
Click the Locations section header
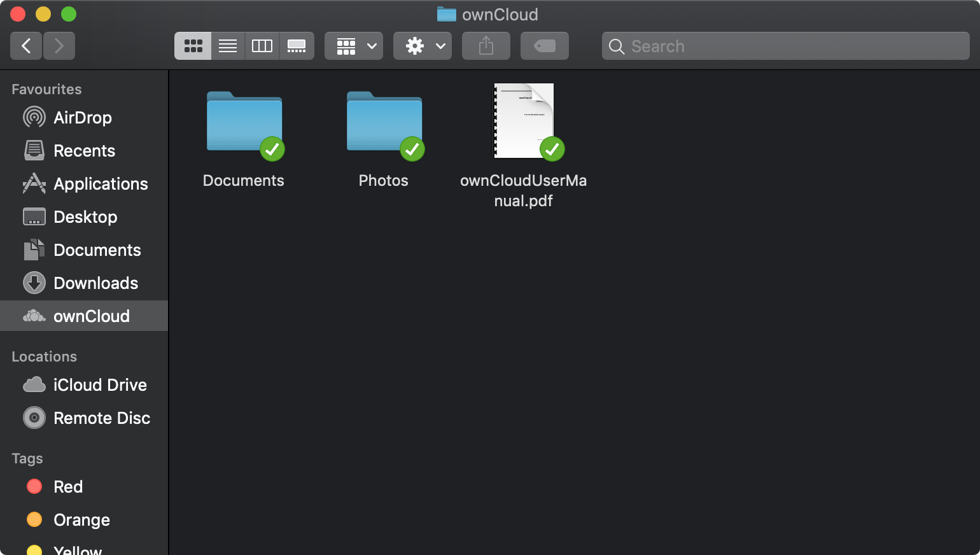(x=44, y=356)
